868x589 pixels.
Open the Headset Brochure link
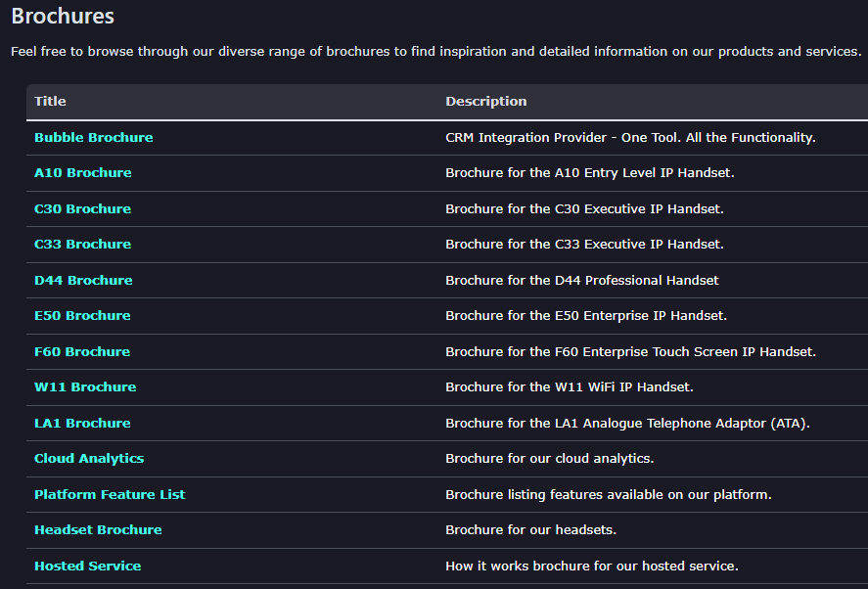pyautogui.click(x=98, y=529)
